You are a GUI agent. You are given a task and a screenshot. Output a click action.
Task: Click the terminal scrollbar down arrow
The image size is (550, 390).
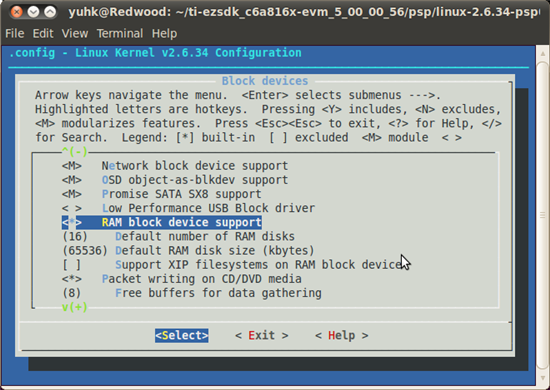[543, 378]
